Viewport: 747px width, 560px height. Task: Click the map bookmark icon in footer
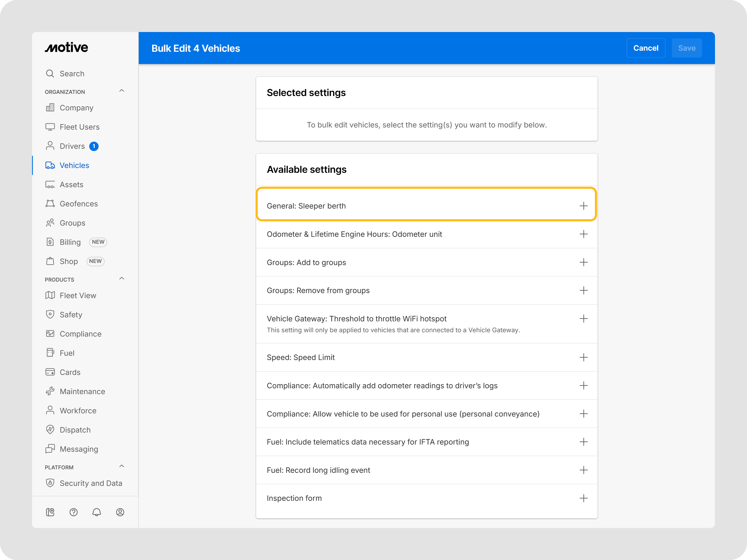tap(50, 512)
